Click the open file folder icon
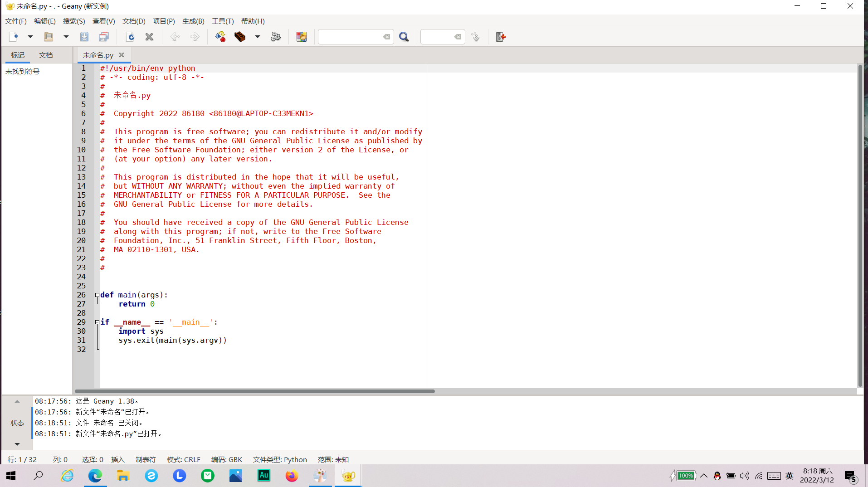 [49, 37]
